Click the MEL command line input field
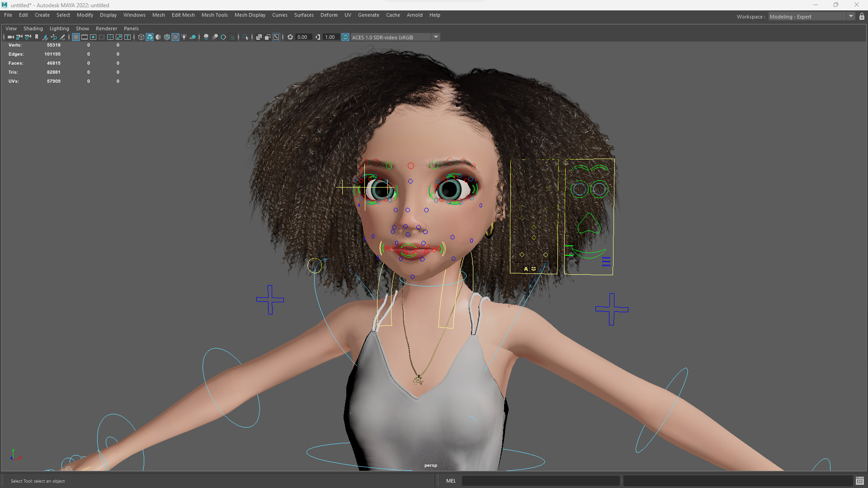Viewport: 868px width, 488px height. click(x=540, y=481)
